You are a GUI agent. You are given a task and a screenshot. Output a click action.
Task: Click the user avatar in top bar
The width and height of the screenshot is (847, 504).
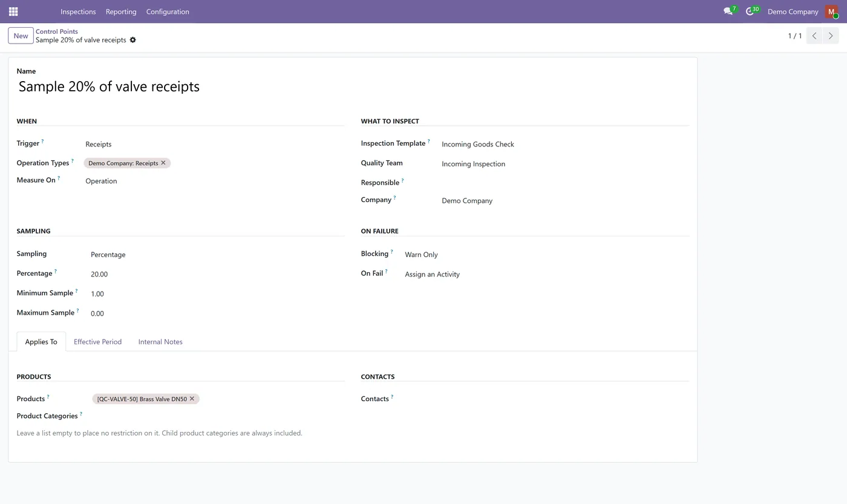(831, 11)
